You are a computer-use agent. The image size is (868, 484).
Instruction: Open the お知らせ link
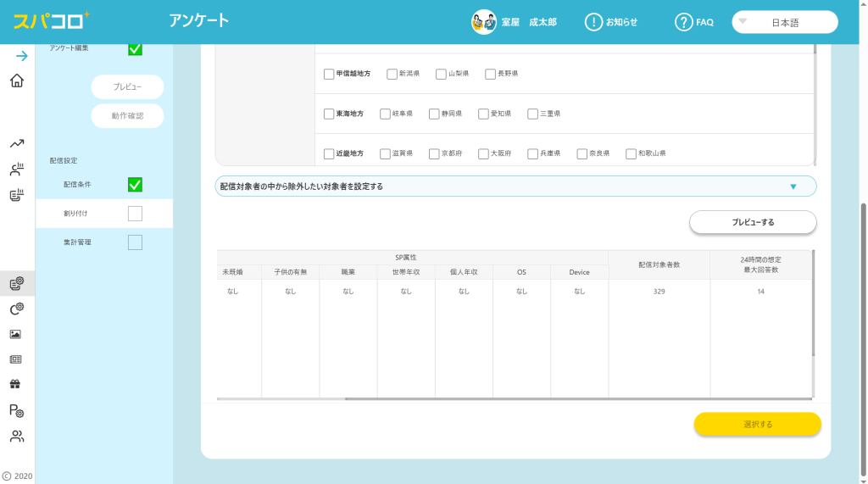tap(621, 22)
